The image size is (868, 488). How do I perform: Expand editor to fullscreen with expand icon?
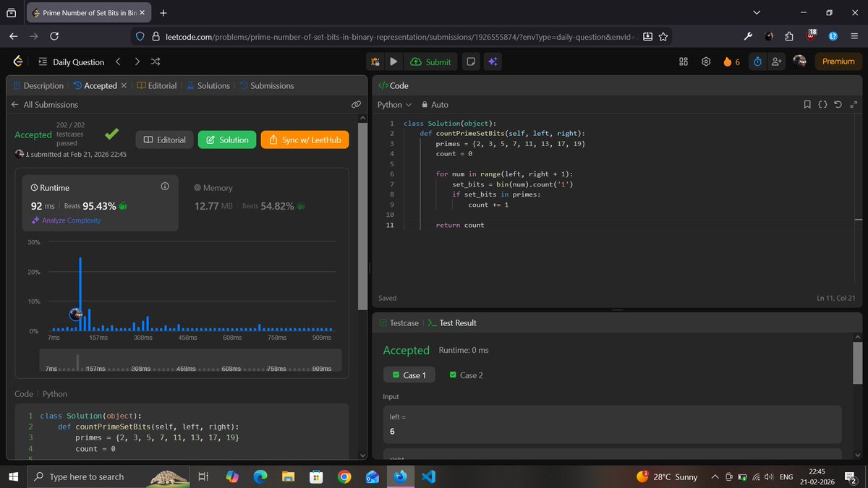854,104
